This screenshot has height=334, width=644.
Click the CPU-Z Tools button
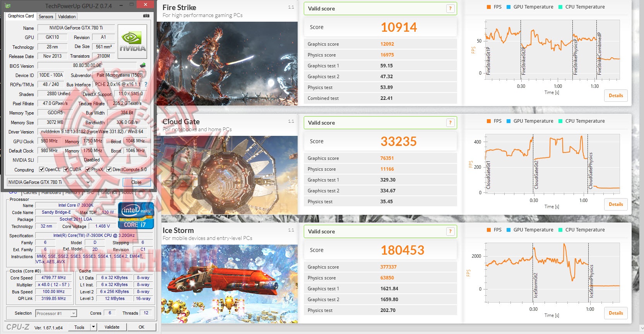[79, 327]
